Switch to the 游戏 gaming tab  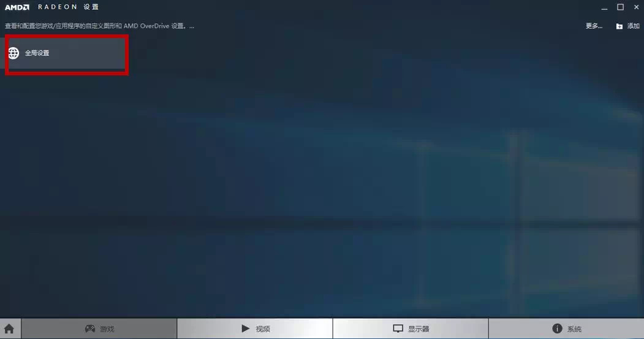[99, 329]
